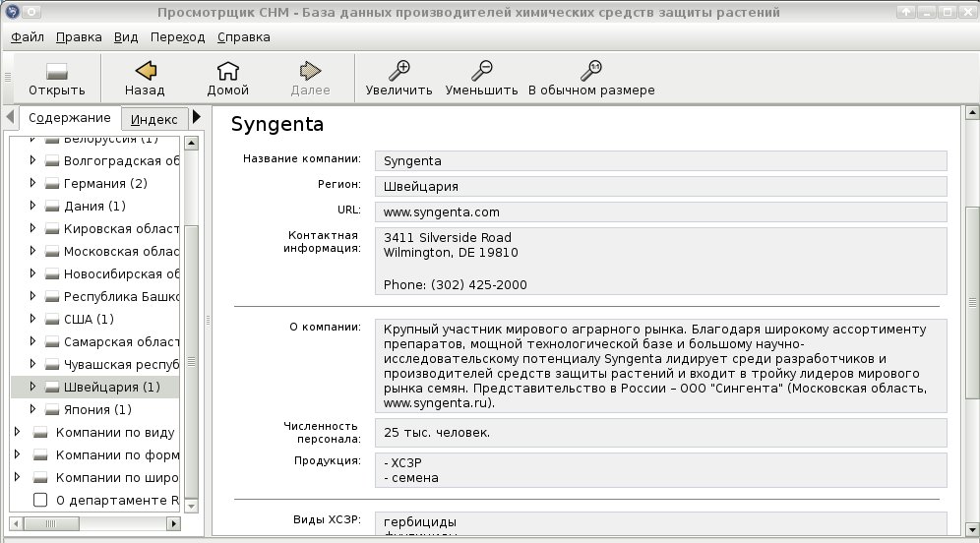Viewport: 980px width, 543px height.
Task: Expand the Компании по широ node
Action: click(17, 477)
